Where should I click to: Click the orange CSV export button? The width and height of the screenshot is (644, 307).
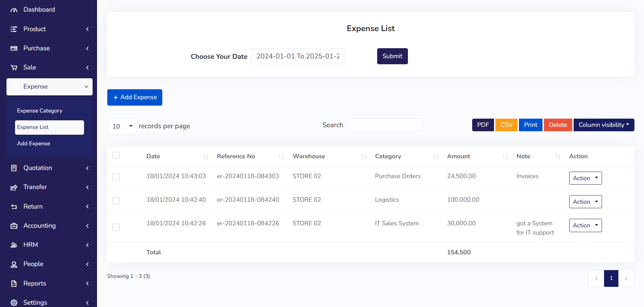(506, 125)
